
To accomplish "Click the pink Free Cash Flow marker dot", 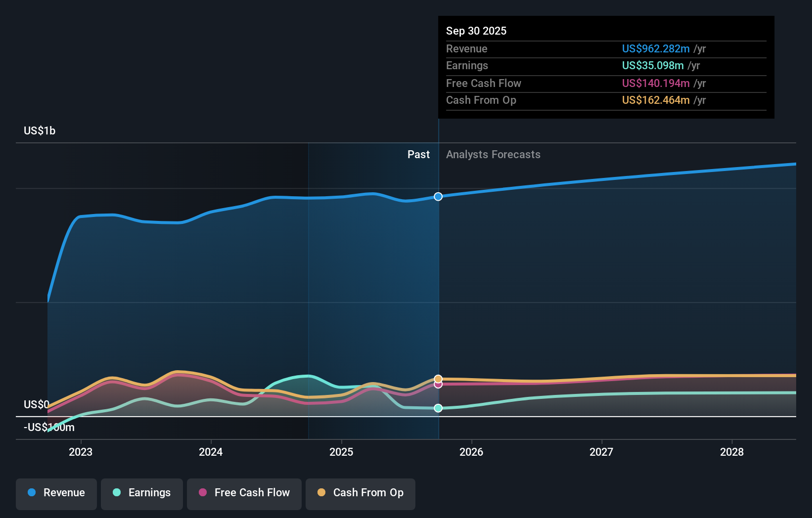I will click(438, 385).
